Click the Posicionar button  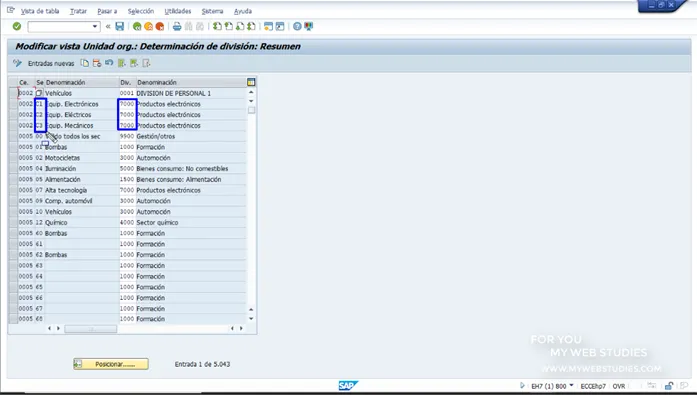(x=111, y=364)
